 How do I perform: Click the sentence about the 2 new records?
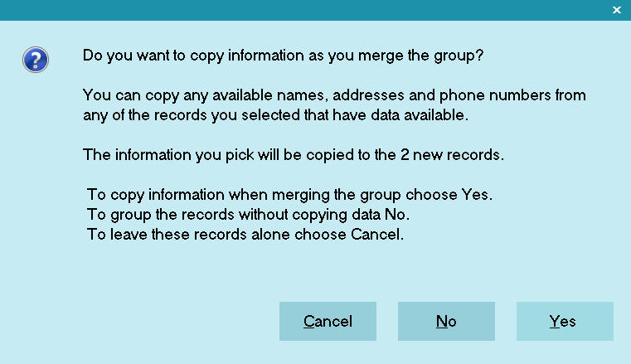click(294, 155)
